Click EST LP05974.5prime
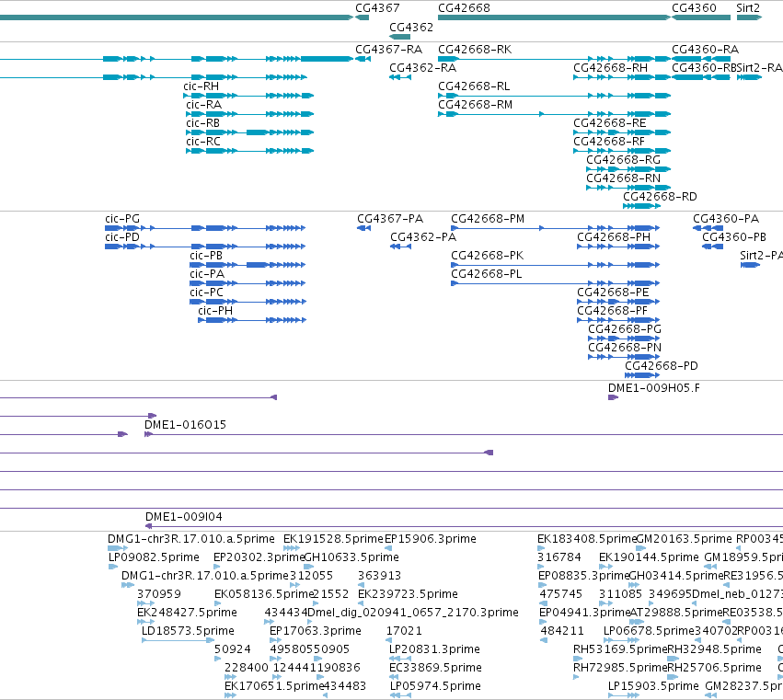 tap(435, 686)
